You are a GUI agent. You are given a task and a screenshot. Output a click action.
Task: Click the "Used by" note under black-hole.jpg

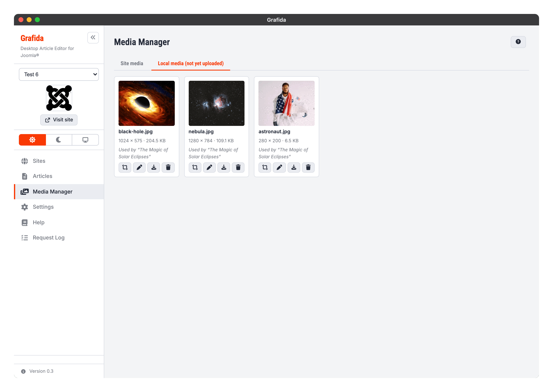coord(143,153)
